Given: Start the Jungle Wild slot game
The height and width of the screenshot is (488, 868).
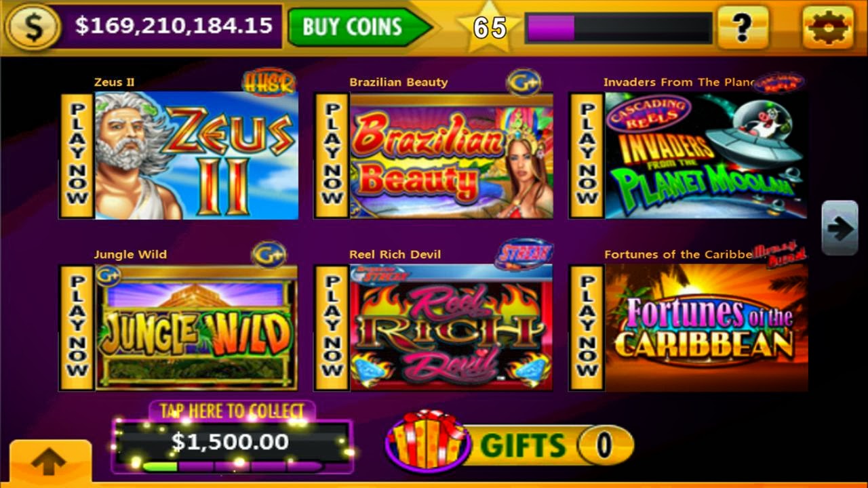Looking at the screenshot, I should (x=196, y=327).
